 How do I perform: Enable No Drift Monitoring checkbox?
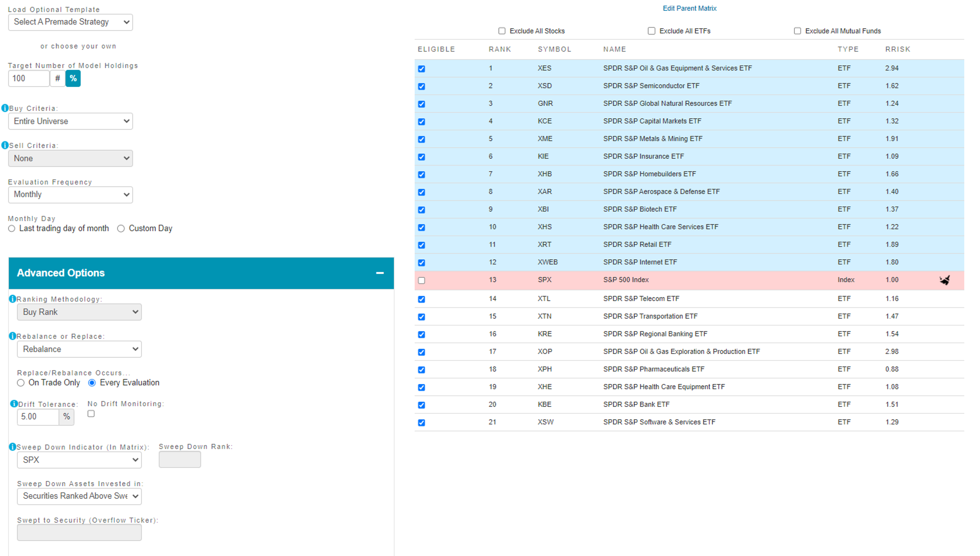coord(91,414)
